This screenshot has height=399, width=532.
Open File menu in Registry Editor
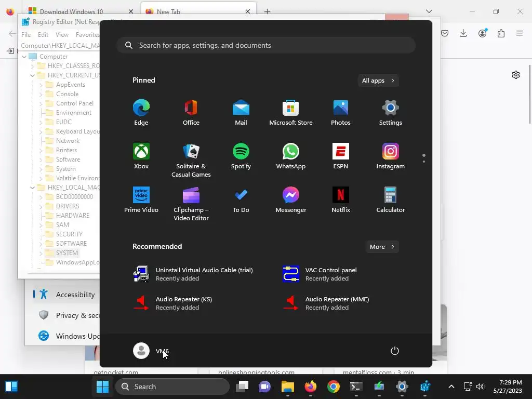tap(26, 35)
